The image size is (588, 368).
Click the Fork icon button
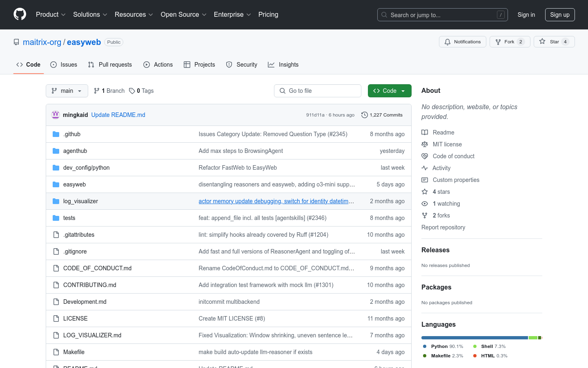coord(498,42)
